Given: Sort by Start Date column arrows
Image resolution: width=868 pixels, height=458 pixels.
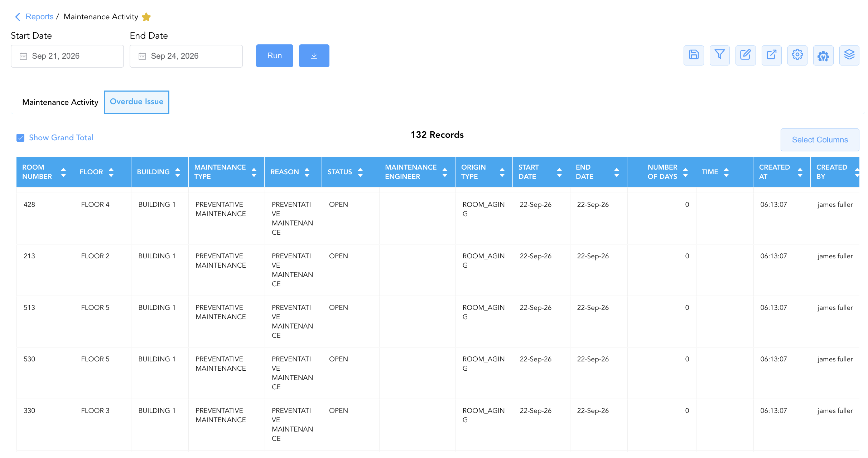Looking at the screenshot, I should click(x=559, y=172).
